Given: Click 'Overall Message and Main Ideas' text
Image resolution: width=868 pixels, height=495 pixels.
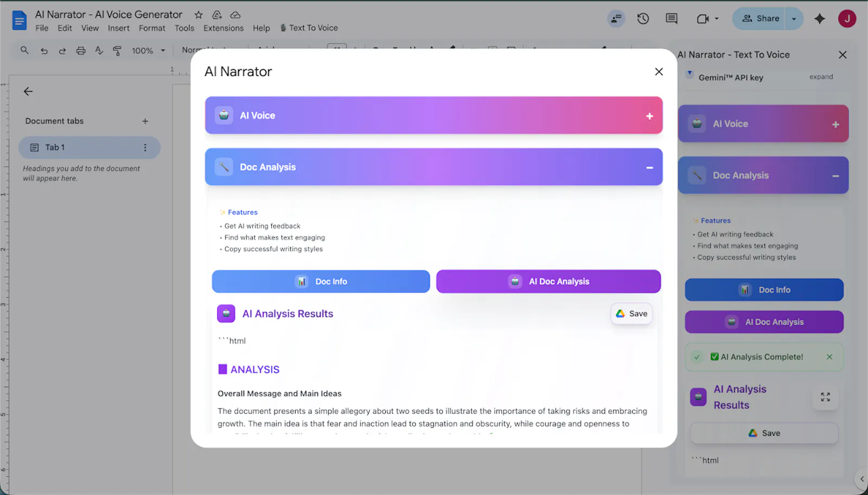Looking at the screenshot, I should coord(279,394).
